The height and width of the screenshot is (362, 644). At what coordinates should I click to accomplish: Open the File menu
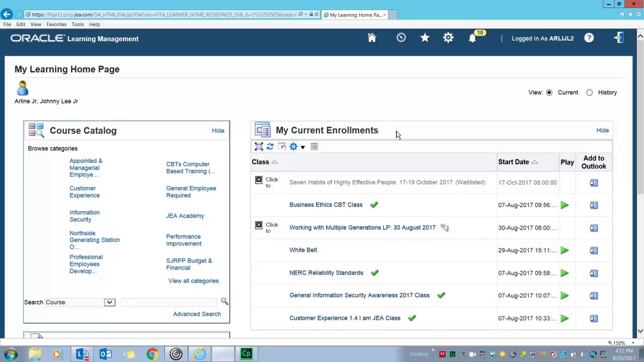tap(7, 24)
